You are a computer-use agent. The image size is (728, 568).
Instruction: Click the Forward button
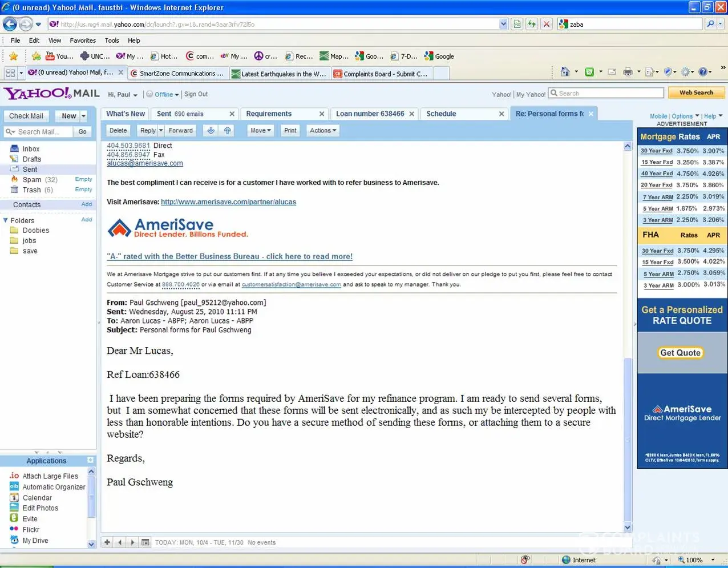(181, 130)
